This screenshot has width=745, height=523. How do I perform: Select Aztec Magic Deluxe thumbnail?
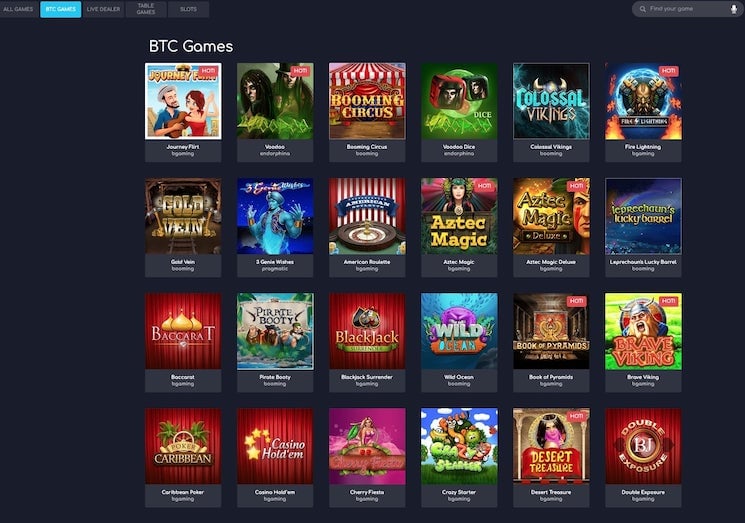coord(551,216)
